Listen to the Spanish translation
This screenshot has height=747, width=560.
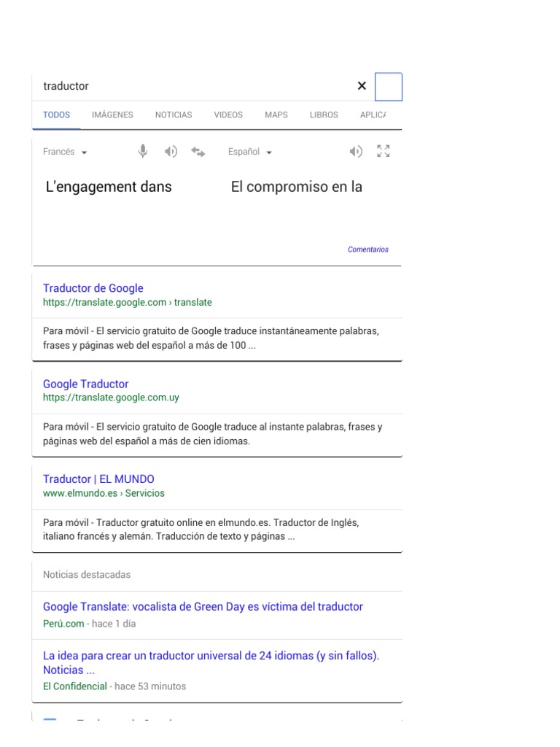356,152
